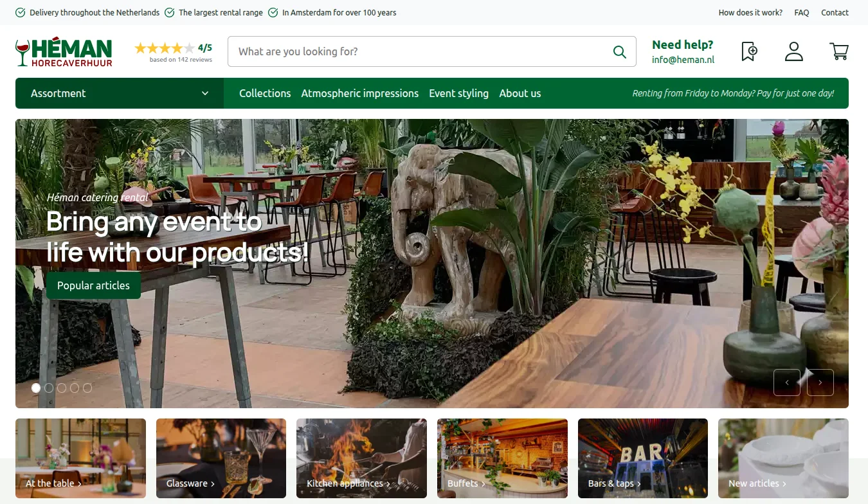Click 'In Amsterdam for over 100 years' text
The height and width of the screenshot is (504, 868).
(x=339, y=12)
